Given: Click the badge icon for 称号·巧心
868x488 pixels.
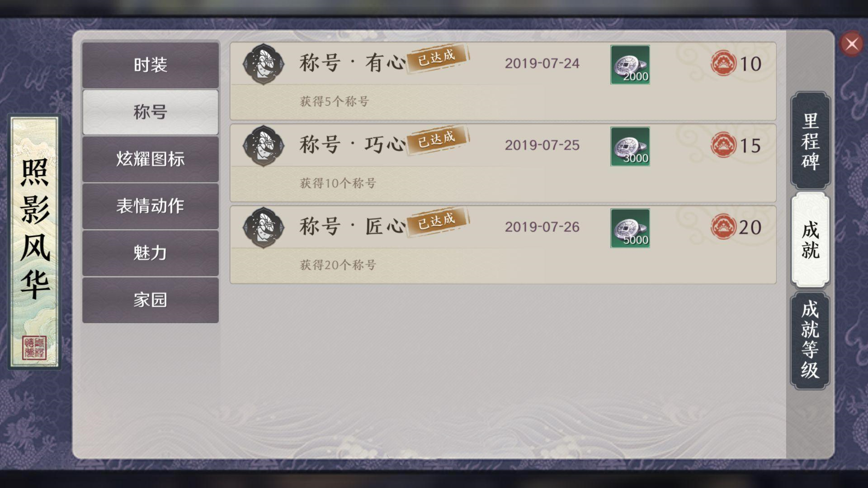Looking at the screenshot, I should (x=264, y=146).
